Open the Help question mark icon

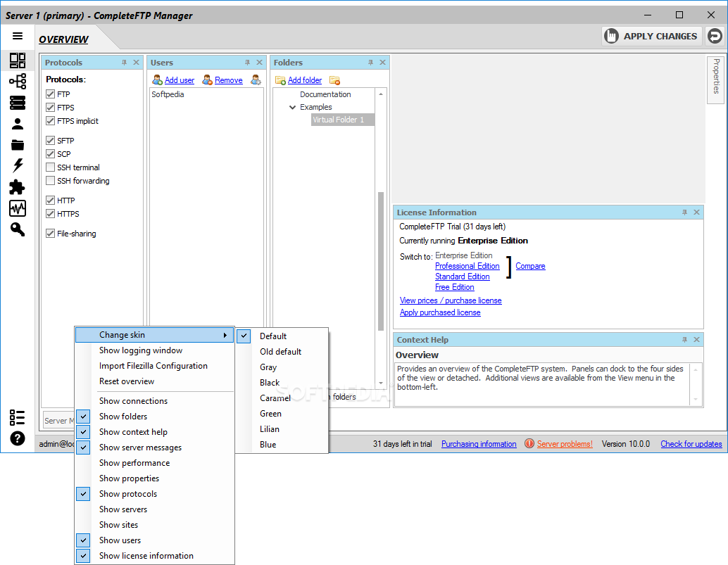coord(18,438)
